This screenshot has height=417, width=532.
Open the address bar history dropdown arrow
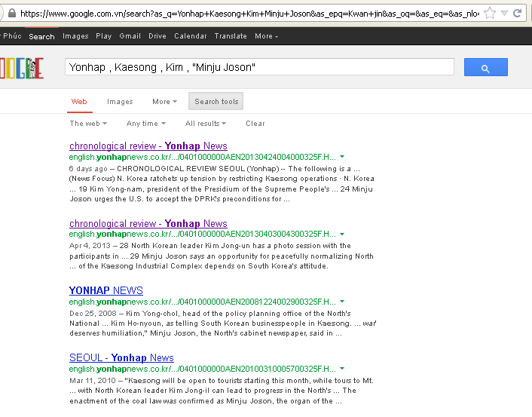[505, 14]
